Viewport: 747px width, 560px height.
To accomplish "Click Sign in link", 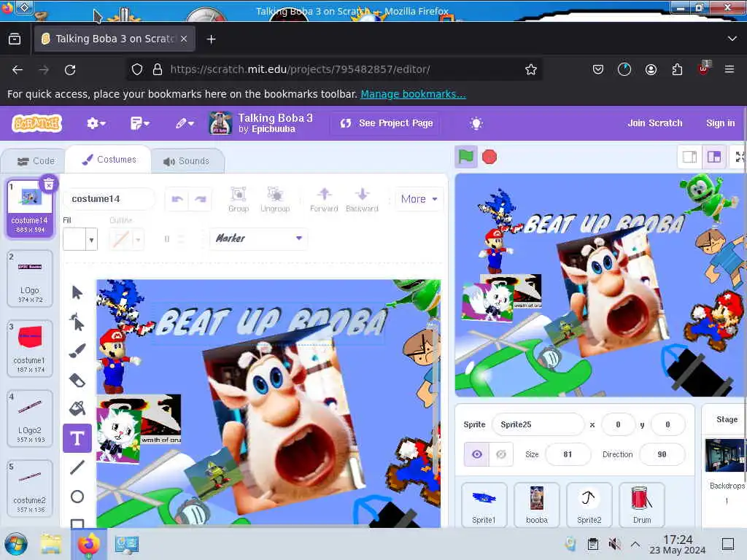I will (720, 122).
